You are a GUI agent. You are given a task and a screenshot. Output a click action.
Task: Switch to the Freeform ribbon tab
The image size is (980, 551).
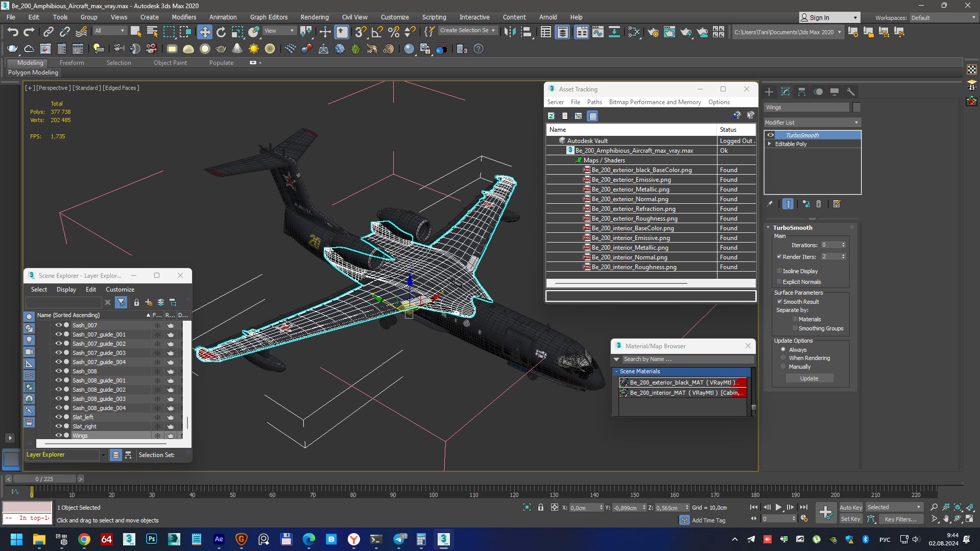point(71,63)
